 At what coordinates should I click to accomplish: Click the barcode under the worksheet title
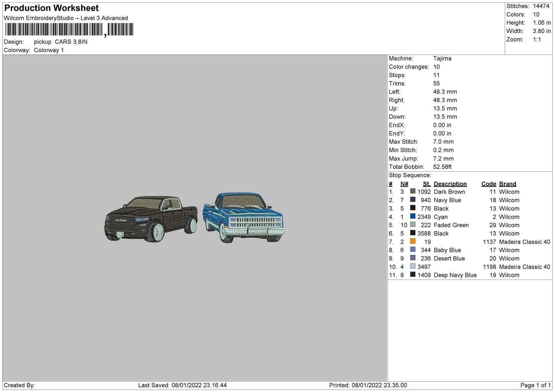pos(69,30)
